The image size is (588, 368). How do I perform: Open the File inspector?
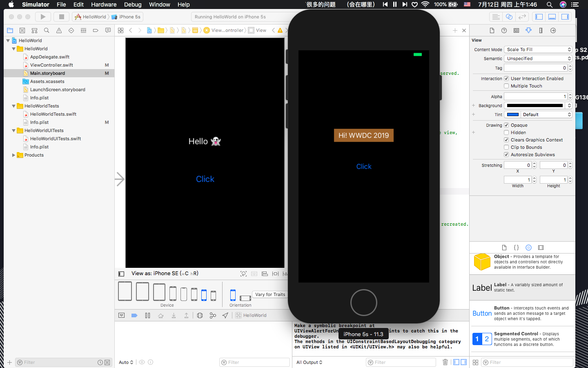[492, 30]
